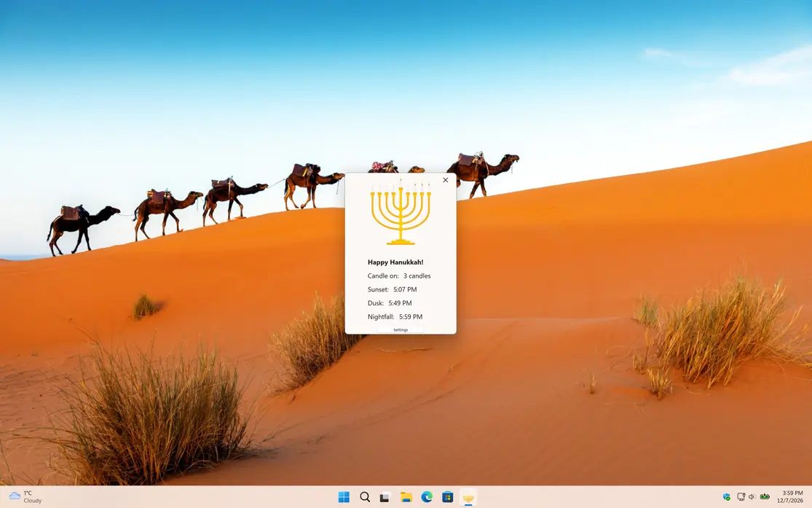Open Task View

[384, 496]
